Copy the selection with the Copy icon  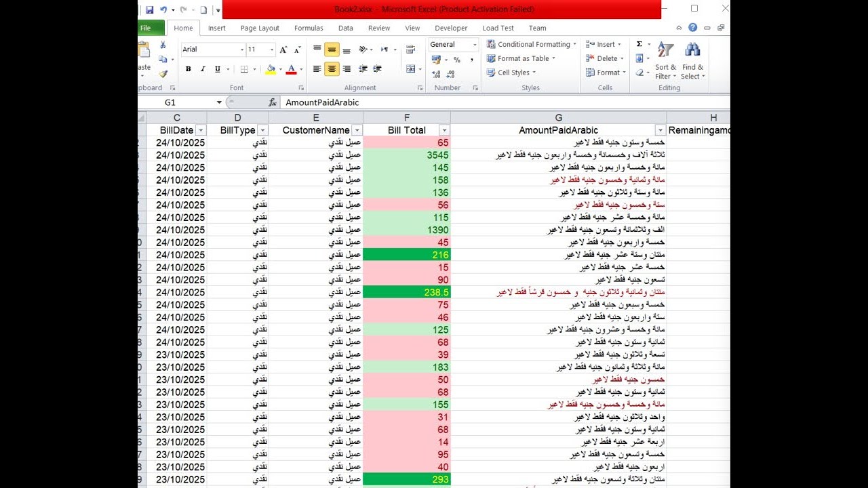(163, 59)
